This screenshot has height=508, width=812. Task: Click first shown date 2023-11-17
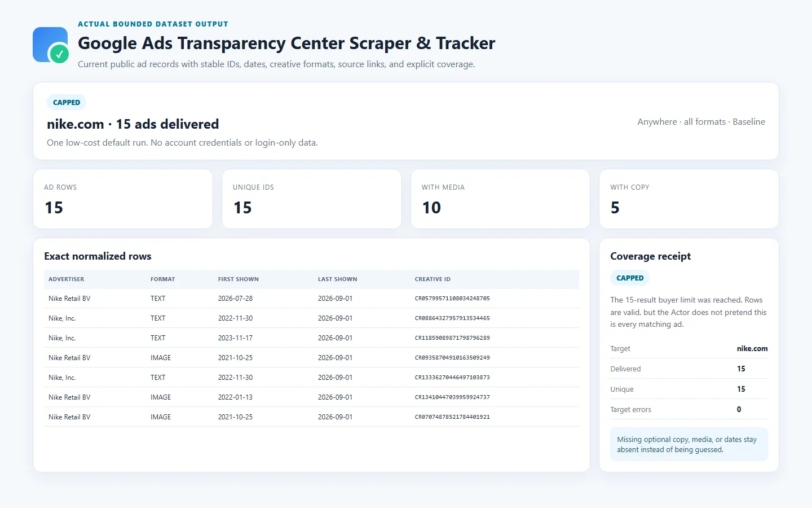click(235, 338)
